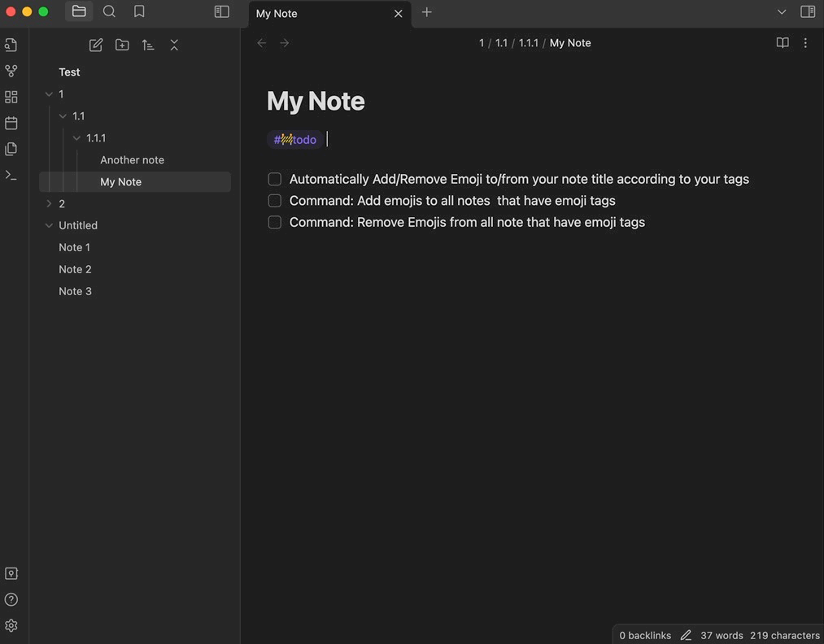
Task: Open command palette icon
Action: 11,175
